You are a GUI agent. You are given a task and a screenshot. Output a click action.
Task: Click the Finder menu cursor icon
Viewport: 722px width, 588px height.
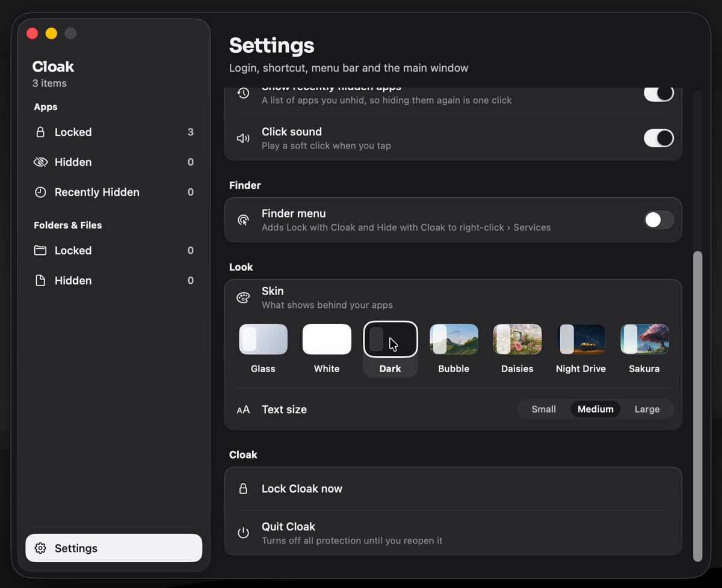coord(243,220)
